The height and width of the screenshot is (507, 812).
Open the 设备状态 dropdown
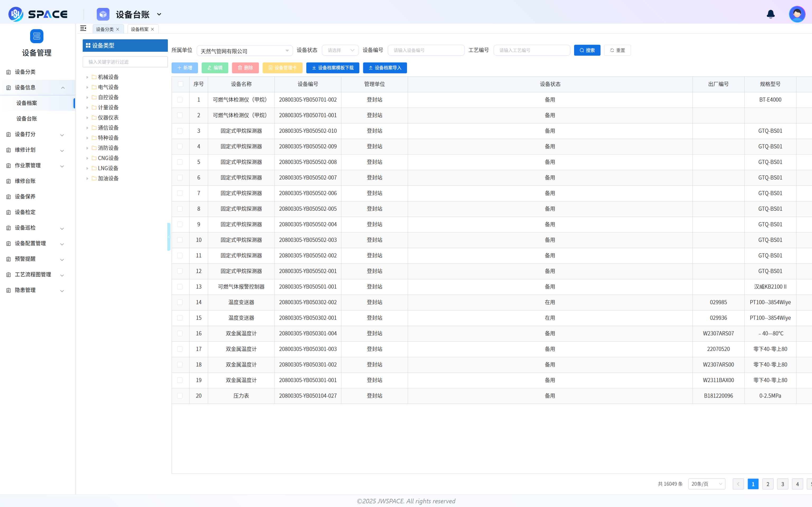(340, 50)
